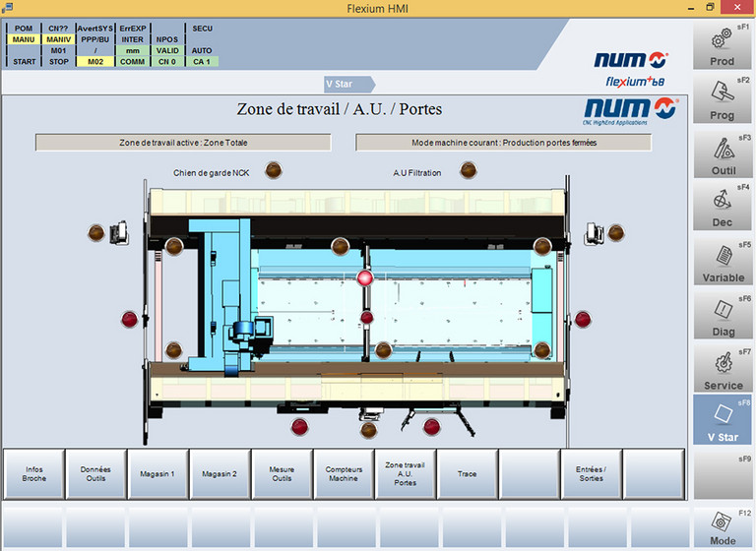Click the yellow MANU status cell
The height and width of the screenshot is (551, 756).
24,39
